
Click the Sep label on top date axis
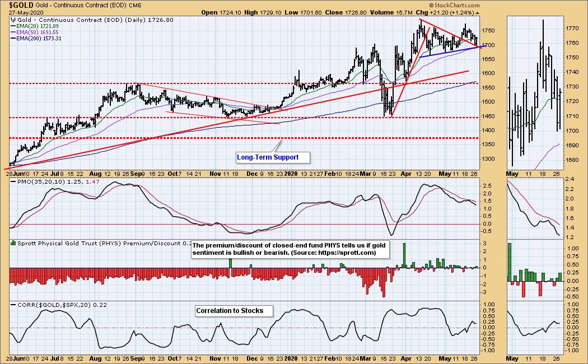[136, 174]
